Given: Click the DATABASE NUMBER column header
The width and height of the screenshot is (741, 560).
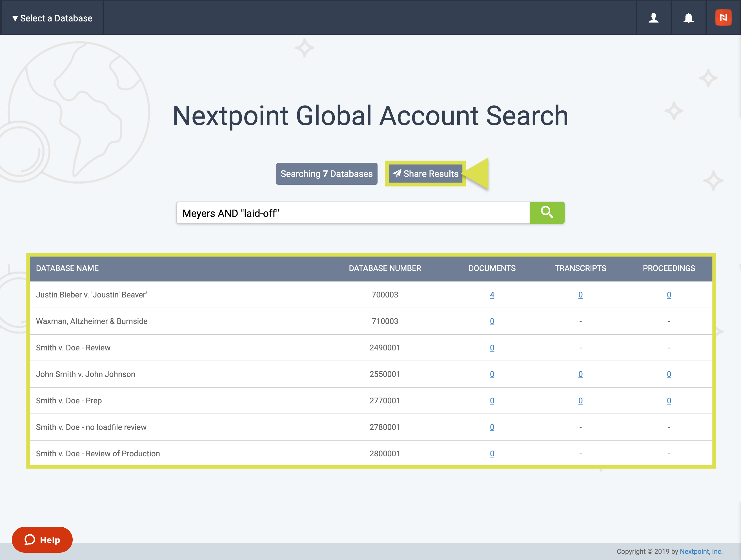Looking at the screenshot, I should click(385, 268).
